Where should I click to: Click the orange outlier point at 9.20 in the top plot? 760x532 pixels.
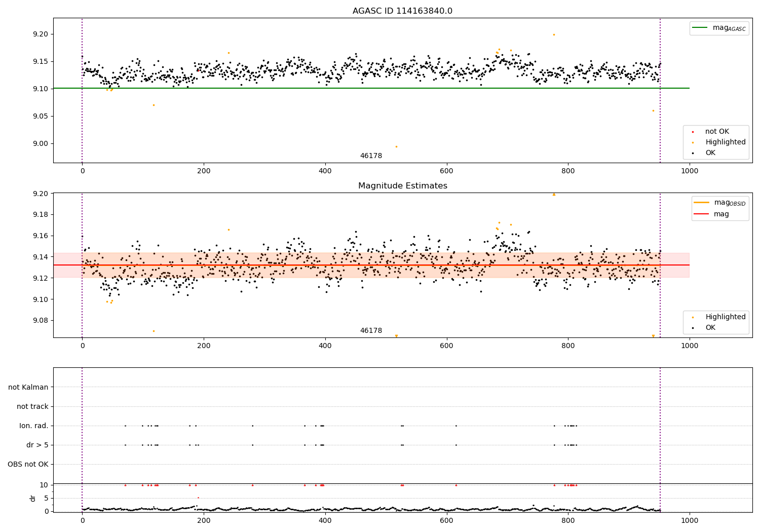[554, 34]
